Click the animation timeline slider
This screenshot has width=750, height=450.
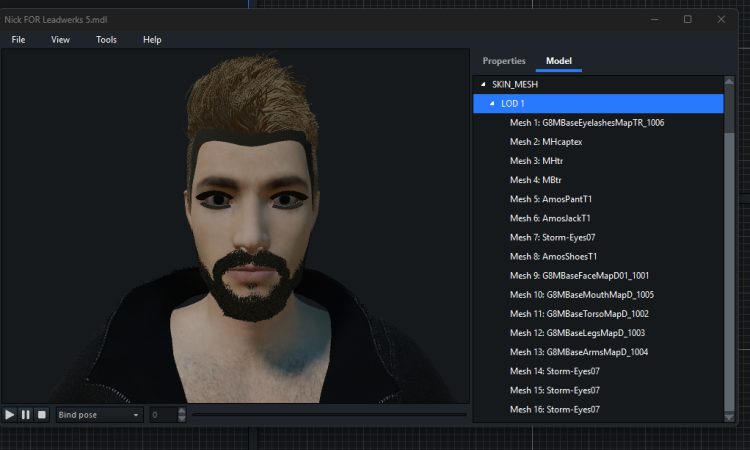328,414
